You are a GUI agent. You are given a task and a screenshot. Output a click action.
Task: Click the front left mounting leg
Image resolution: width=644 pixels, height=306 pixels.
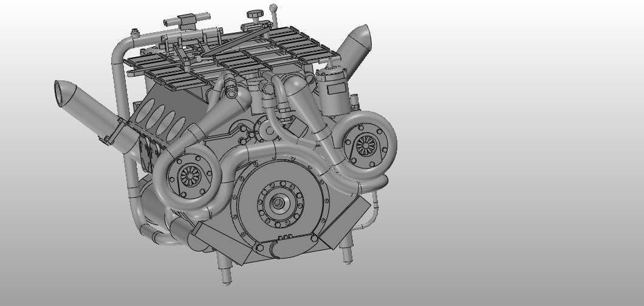(x=224, y=267)
